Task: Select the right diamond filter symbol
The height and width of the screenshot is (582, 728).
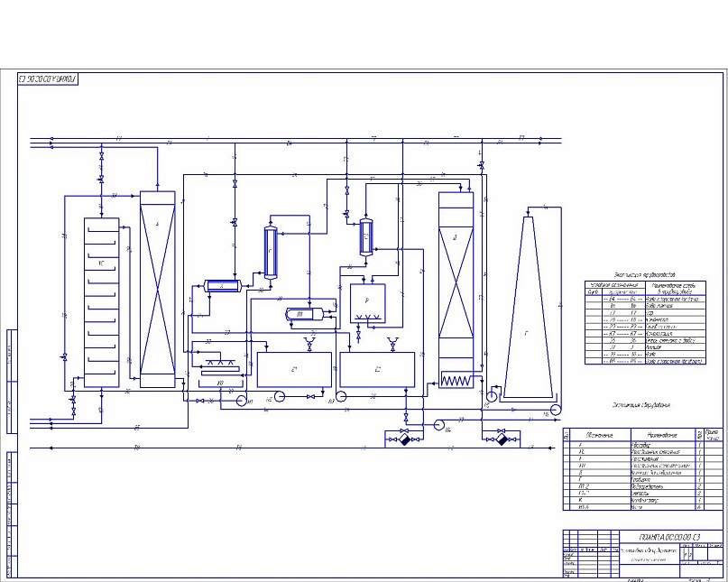Action: tap(501, 439)
